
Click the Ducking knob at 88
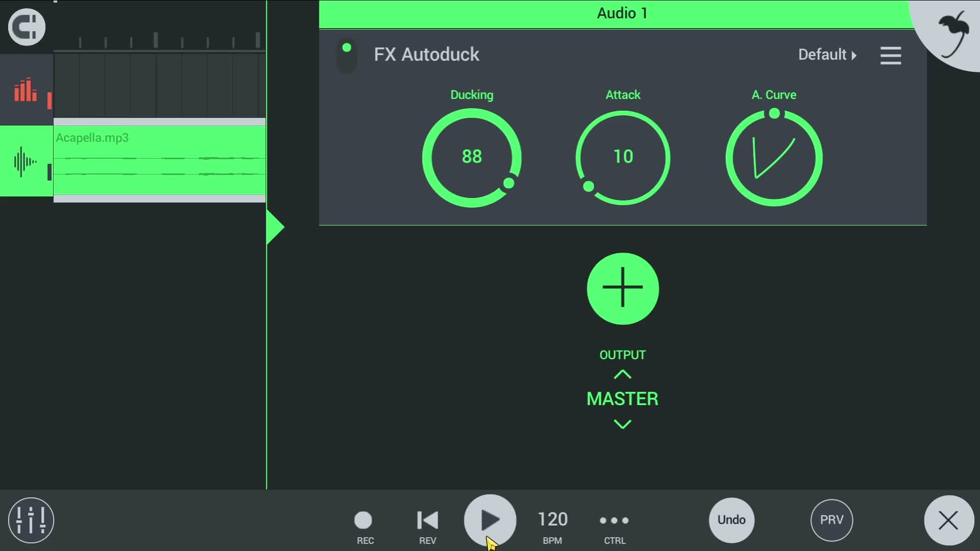472,158
